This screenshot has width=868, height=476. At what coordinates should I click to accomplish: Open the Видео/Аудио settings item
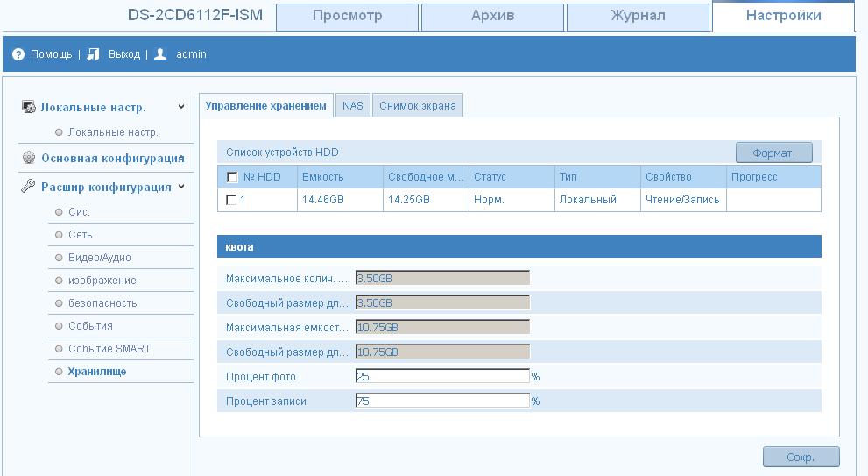[99, 258]
